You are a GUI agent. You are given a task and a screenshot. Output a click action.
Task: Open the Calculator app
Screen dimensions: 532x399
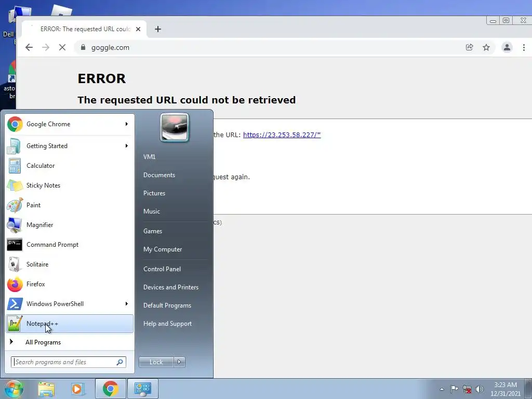70,166
